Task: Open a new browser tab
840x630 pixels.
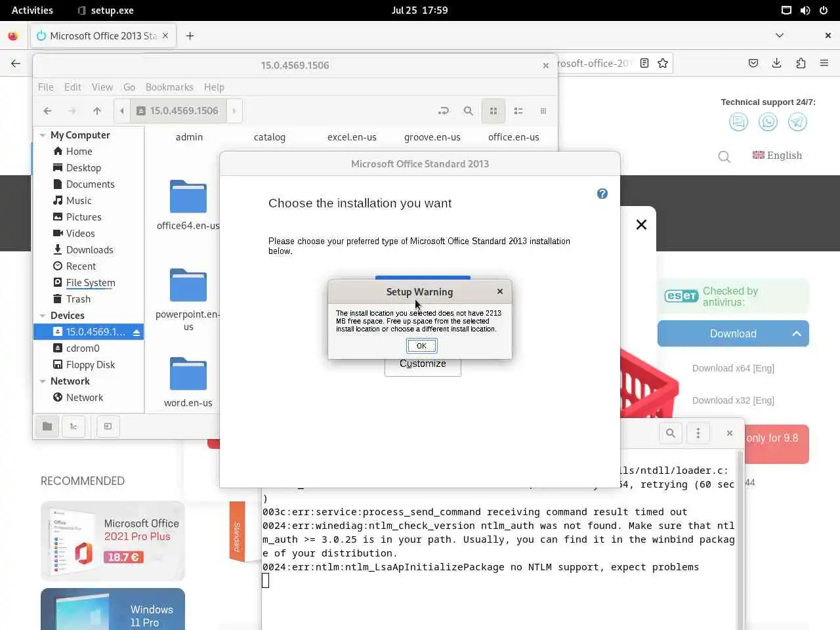Action: (190, 36)
